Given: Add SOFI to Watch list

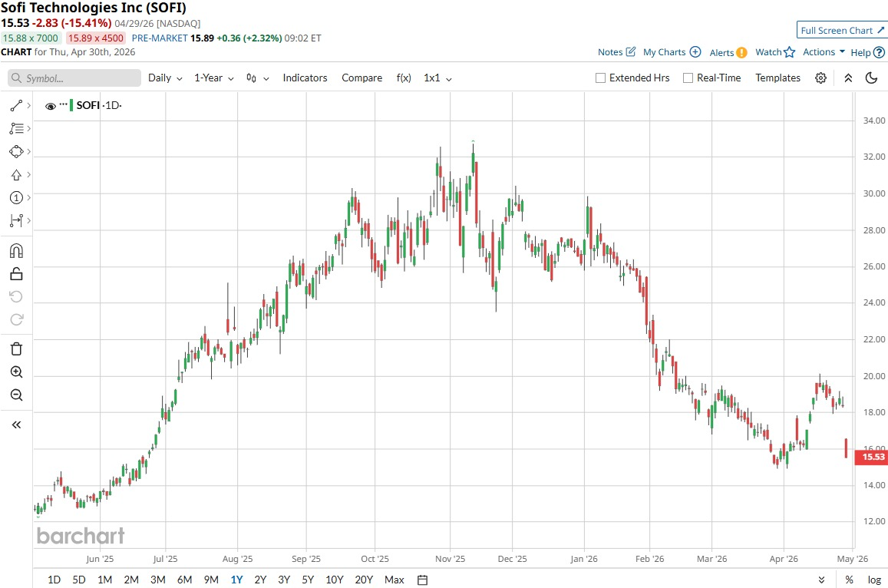Looking at the screenshot, I should tap(774, 52).
